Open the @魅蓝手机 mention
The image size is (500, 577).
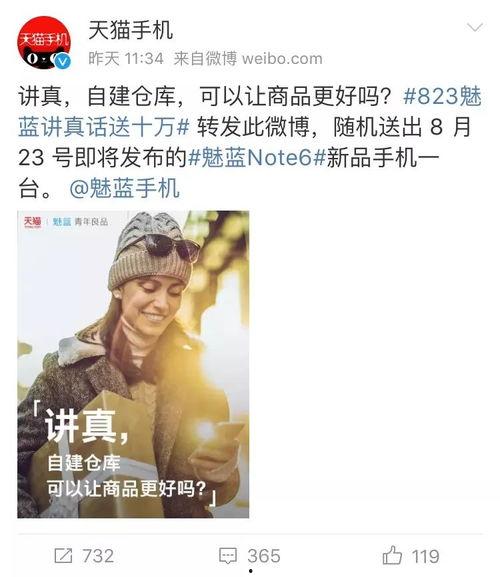click(124, 188)
